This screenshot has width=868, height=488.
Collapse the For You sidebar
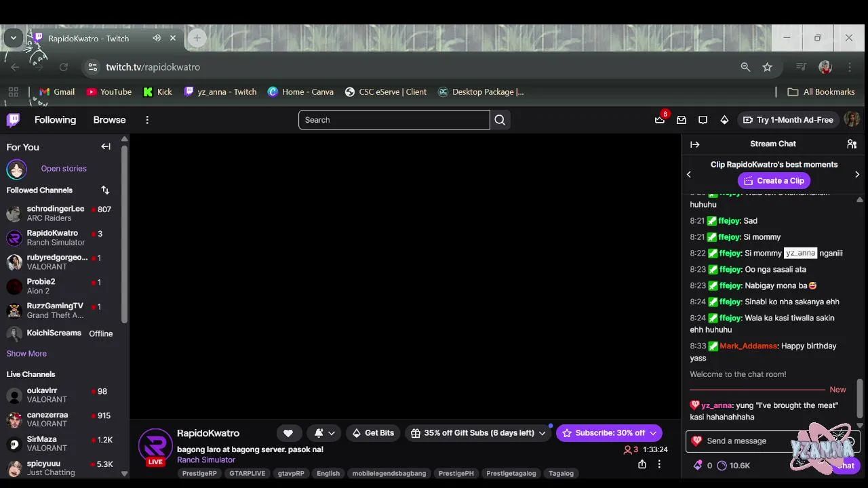coord(106,146)
